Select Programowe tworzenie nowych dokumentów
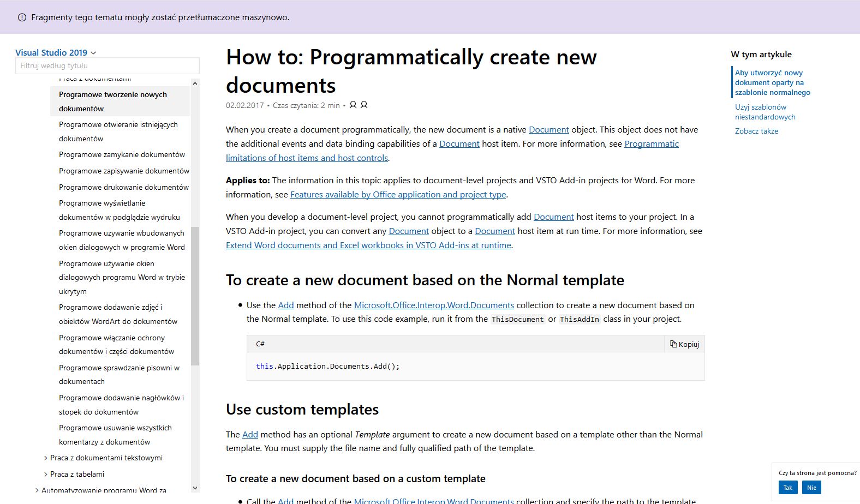Viewport: 860px width, 504px height. coord(121,101)
